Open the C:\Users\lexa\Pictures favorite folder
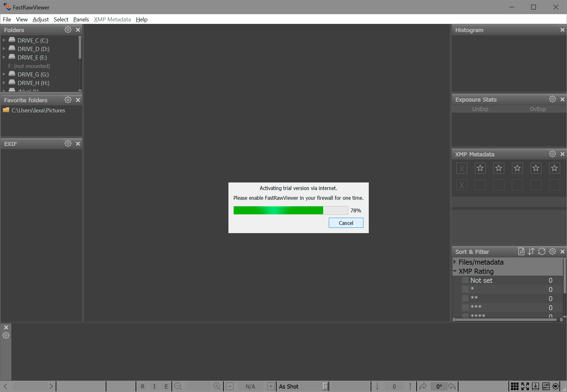The height and width of the screenshot is (392, 567). click(x=38, y=110)
